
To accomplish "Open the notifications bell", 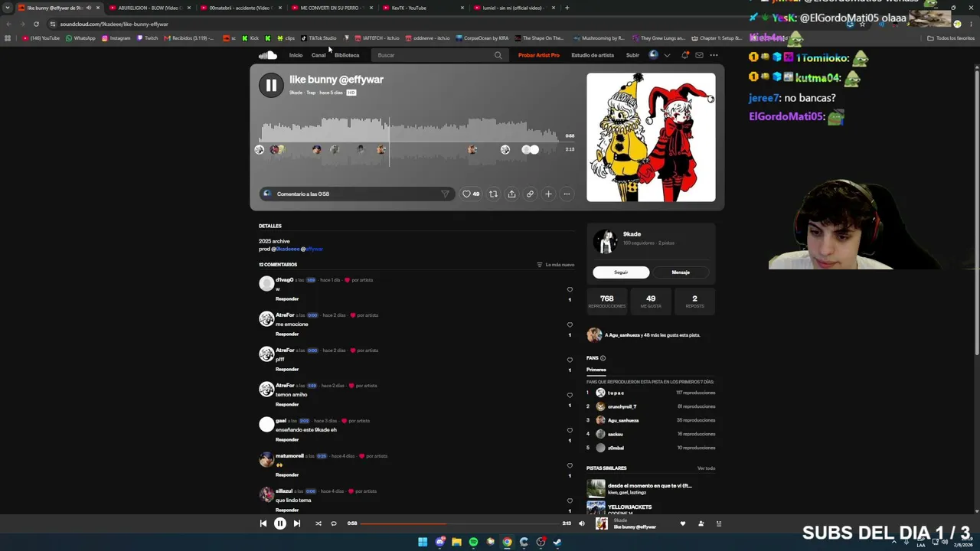I will 685,55.
